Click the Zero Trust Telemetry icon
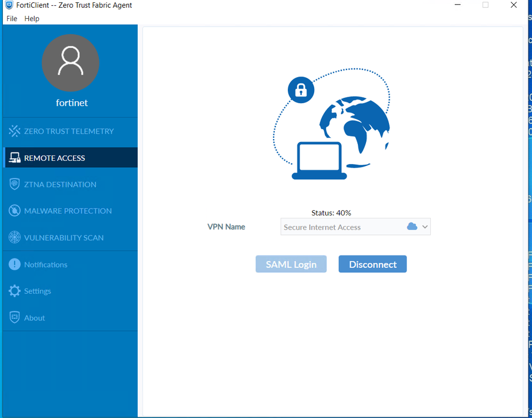The height and width of the screenshot is (418, 532). click(x=15, y=131)
